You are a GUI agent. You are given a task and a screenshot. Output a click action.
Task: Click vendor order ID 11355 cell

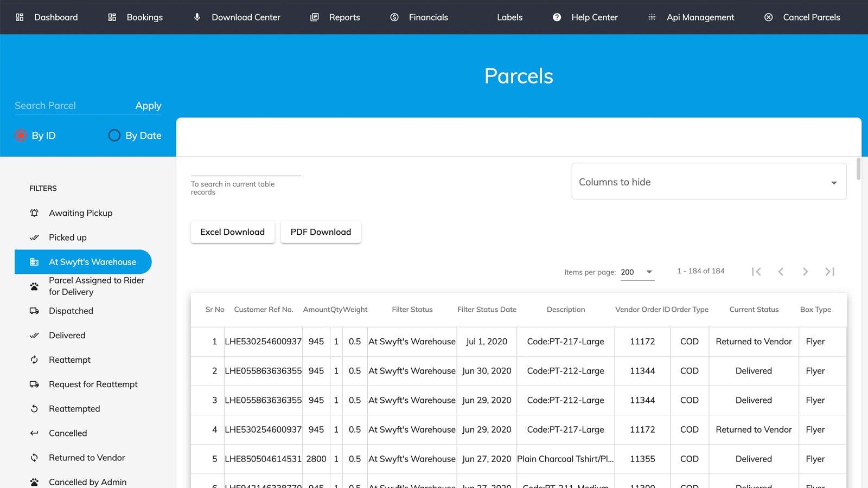coord(642,459)
